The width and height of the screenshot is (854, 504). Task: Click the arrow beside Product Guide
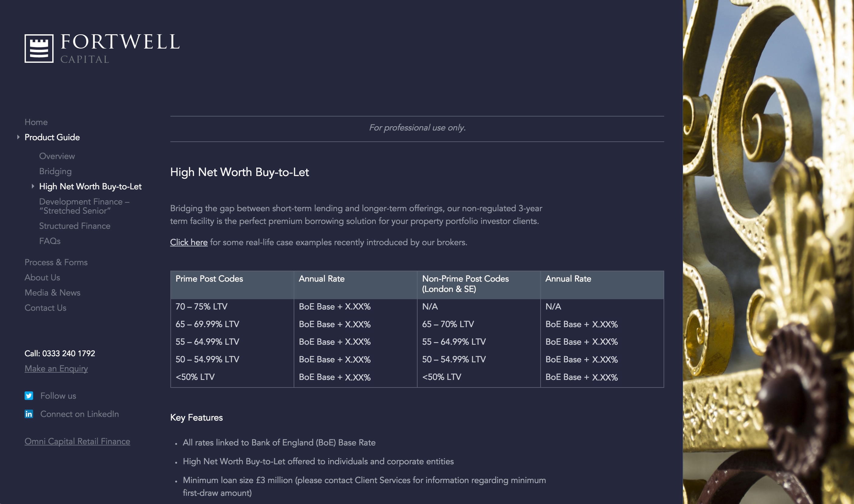[18, 137]
